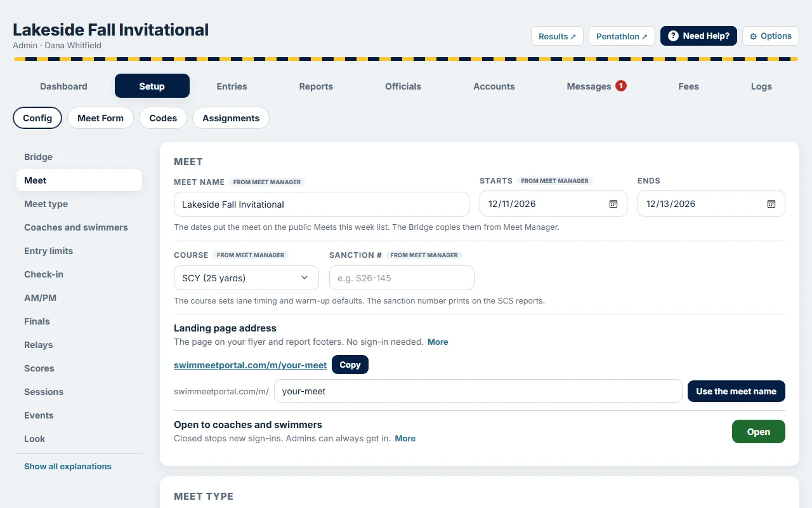Open the Assignments sub-tab
Image resolution: width=812 pixels, height=508 pixels.
(231, 118)
